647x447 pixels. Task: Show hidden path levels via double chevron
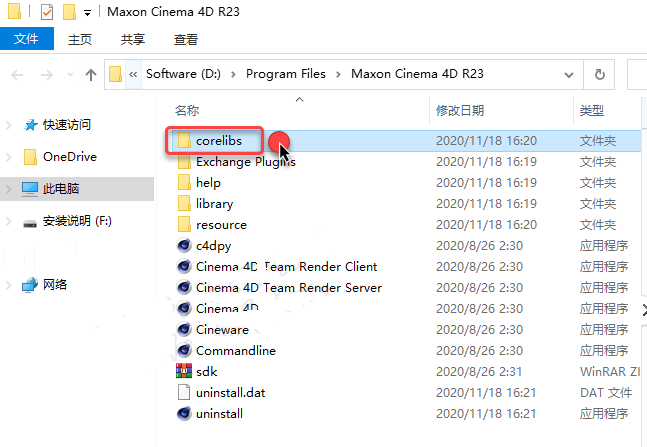pos(133,75)
